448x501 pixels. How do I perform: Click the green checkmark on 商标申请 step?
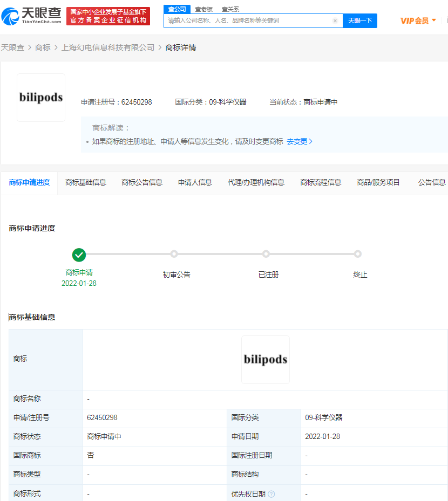(x=79, y=255)
